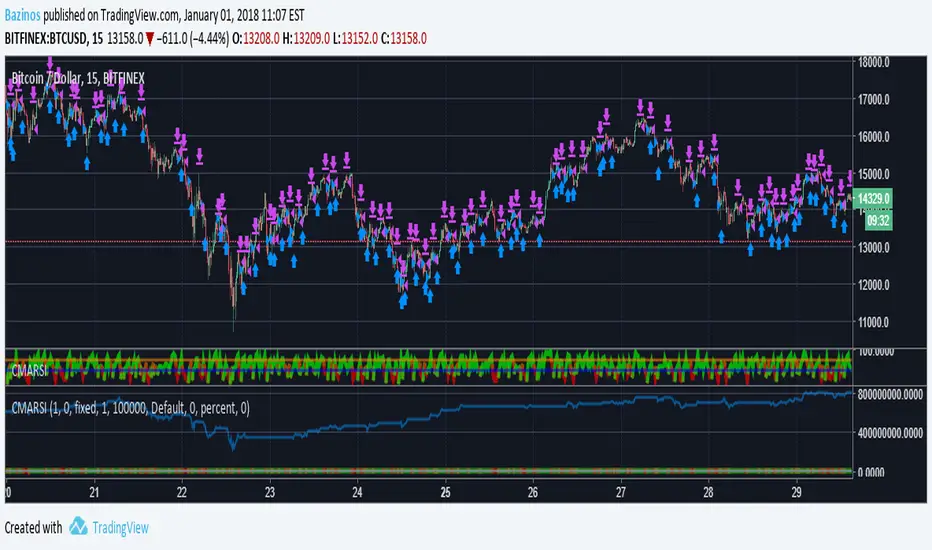Click the date 25 on time axis
This screenshot has width=932, height=550.
(x=445, y=492)
